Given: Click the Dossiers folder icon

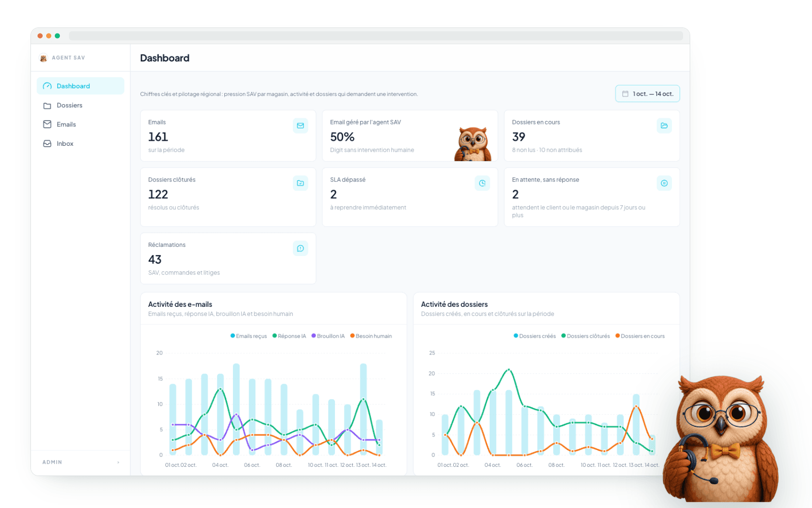Looking at the screenshot, I should click(x=47, y=106).
